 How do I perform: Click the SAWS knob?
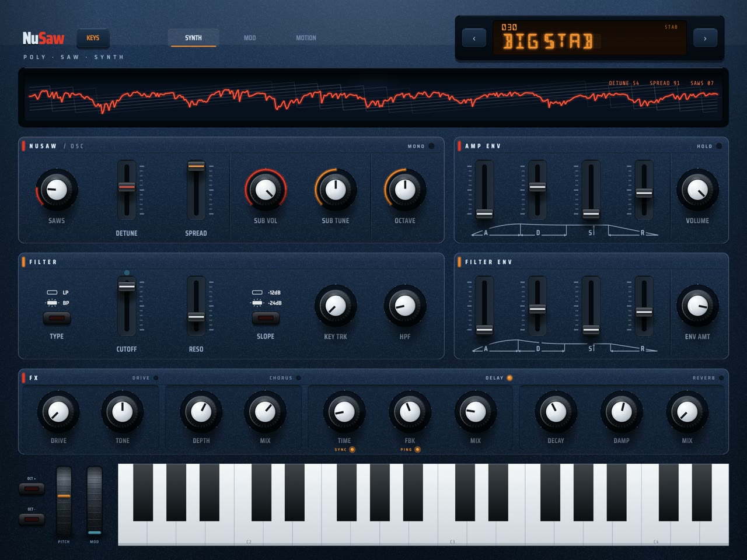(x=57, y=190)
